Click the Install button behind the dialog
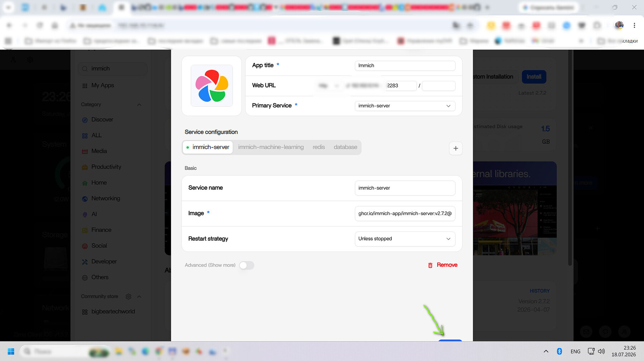Image resolution: width=644 pixels, height=361 pixels. pos(534,77)
